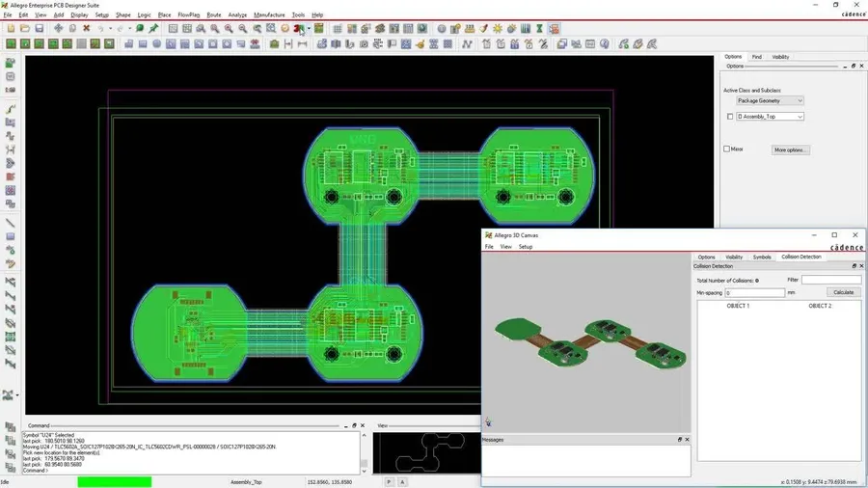Image resolution: width=868 pixels, height=488 pixels.
Task: Open the dropdown arrow beside the 3D icon
Action: click(x=309, y=29)
